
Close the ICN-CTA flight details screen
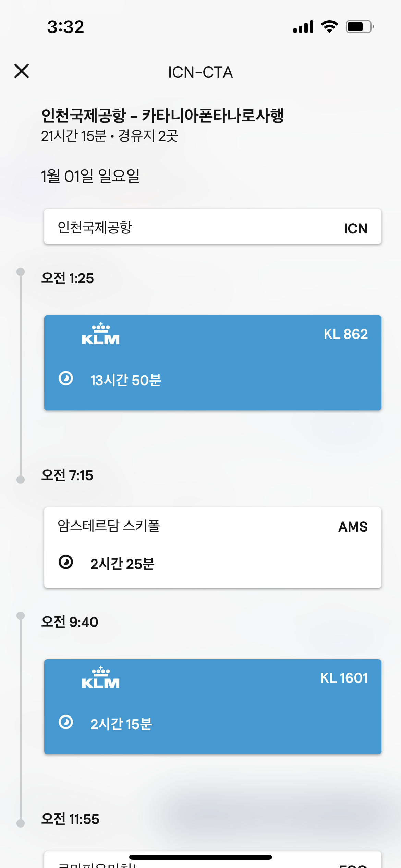(22, 71)
